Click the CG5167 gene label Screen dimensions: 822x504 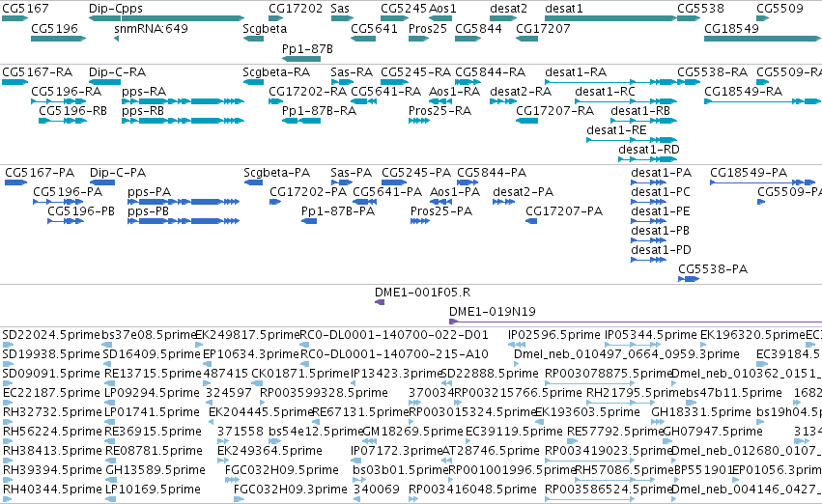pyautogui.click(x=25, y=9)
